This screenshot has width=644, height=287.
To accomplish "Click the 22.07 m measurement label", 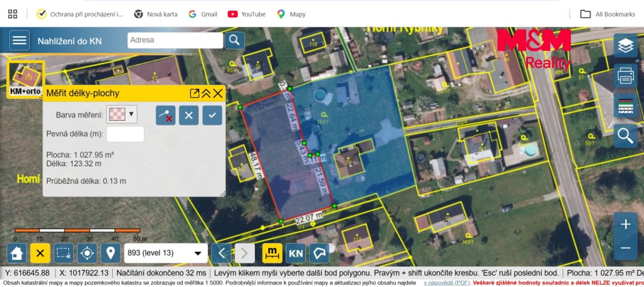I will (309, 217).
